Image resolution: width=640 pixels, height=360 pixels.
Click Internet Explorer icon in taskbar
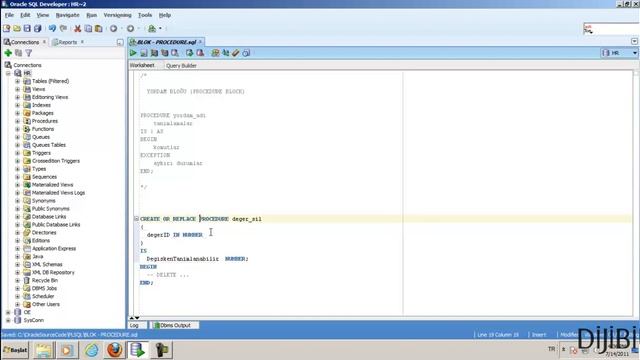tap(91, 350)
